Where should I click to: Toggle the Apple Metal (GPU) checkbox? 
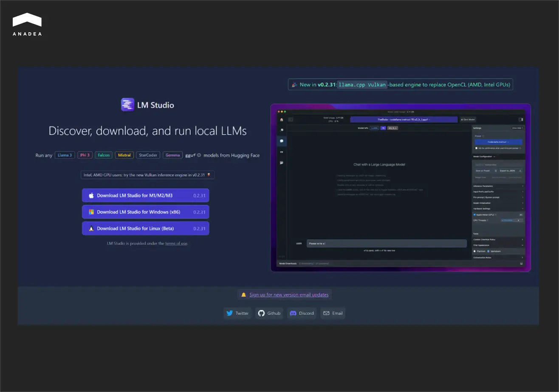(474, 214)
